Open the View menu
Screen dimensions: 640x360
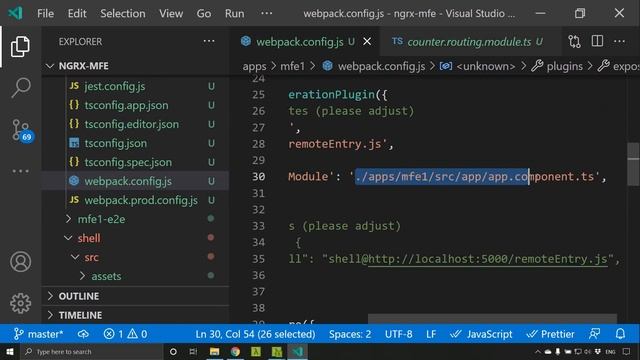[x=171, y=13]
